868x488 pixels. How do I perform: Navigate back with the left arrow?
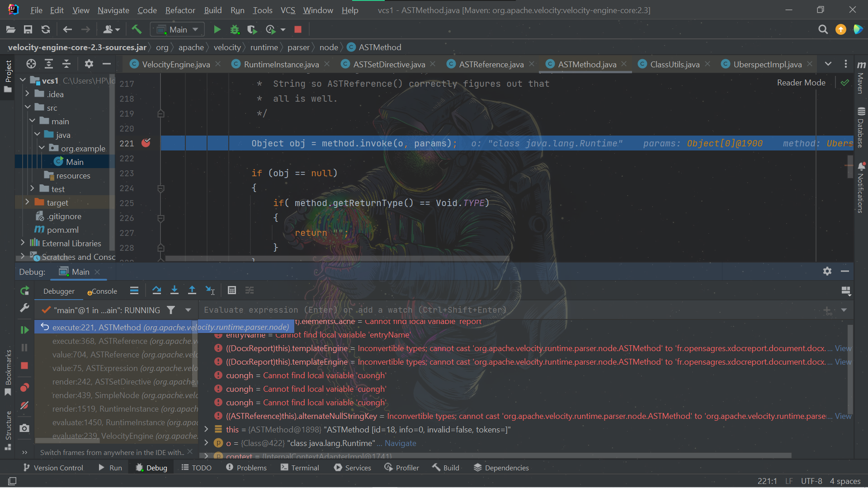click(67, 30)
